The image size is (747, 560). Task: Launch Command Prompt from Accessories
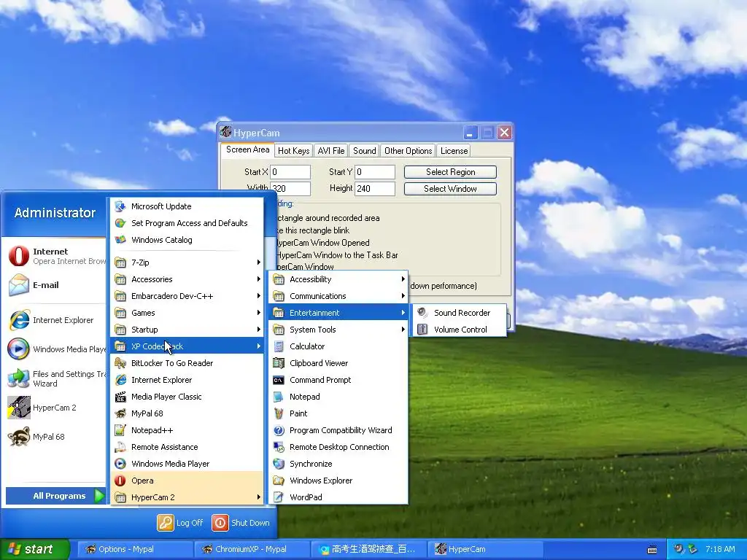338,380
